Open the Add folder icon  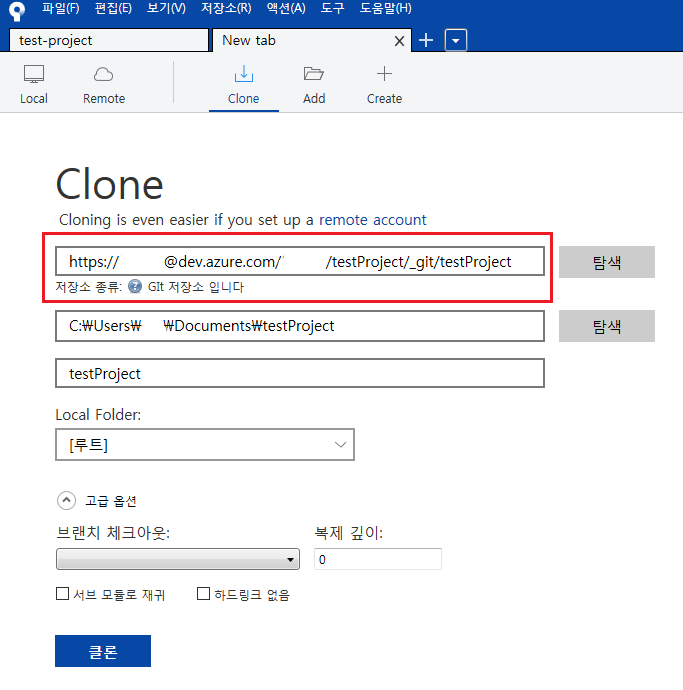pyautogui.click(x=314, y=73)
